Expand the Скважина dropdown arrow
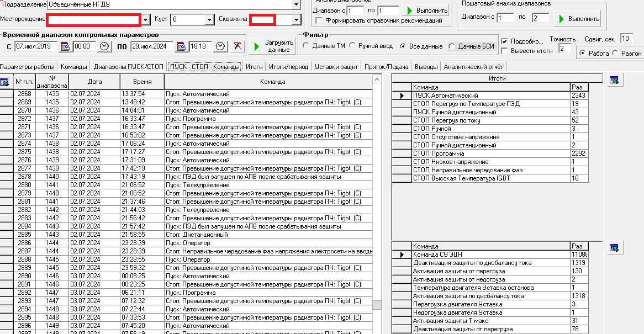Viewport: 644px width, 334px height. click(x=297, y=19)
